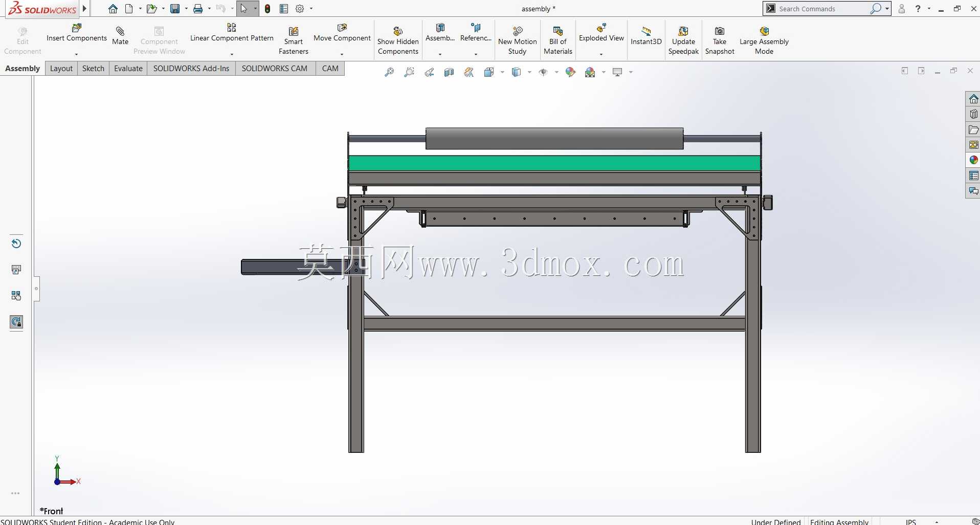This screenshot has width=980, height=525.
Task: Switch to the Sketch tab
Action: pyautogui.click(x=93, y=69)
